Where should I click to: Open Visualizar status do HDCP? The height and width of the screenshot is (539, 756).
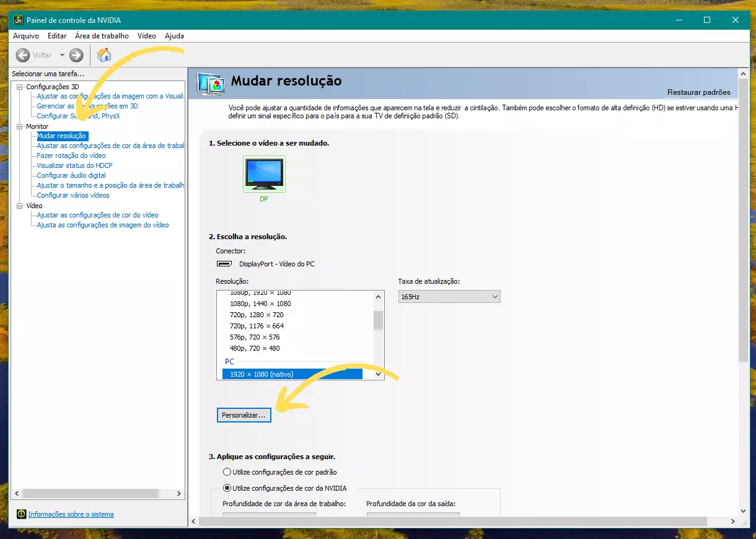(74, 165)
